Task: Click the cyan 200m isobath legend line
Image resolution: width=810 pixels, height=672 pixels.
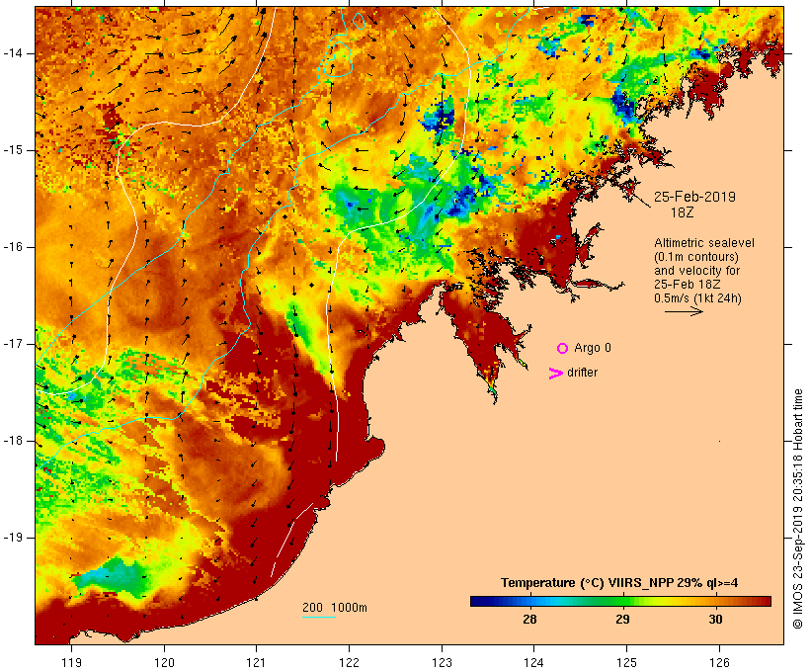Action: point(319,617)
